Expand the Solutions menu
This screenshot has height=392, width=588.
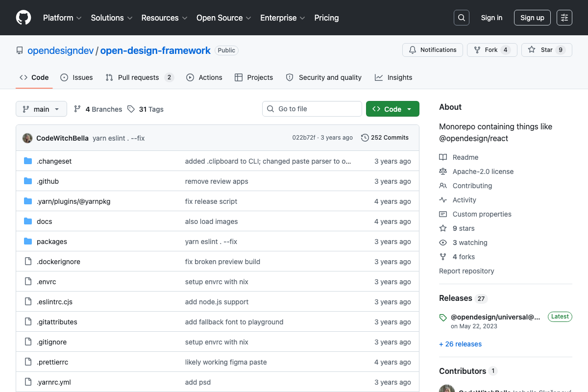point(112,18)
